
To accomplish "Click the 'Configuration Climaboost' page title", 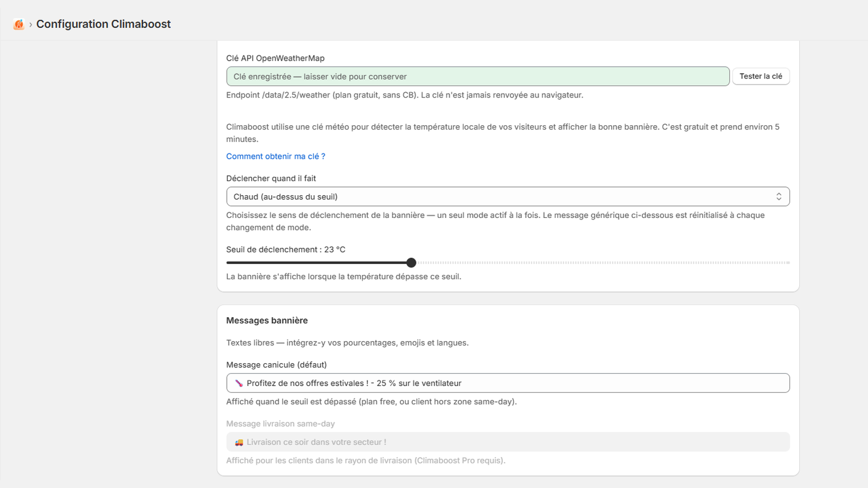I will (x=104, y=24).
